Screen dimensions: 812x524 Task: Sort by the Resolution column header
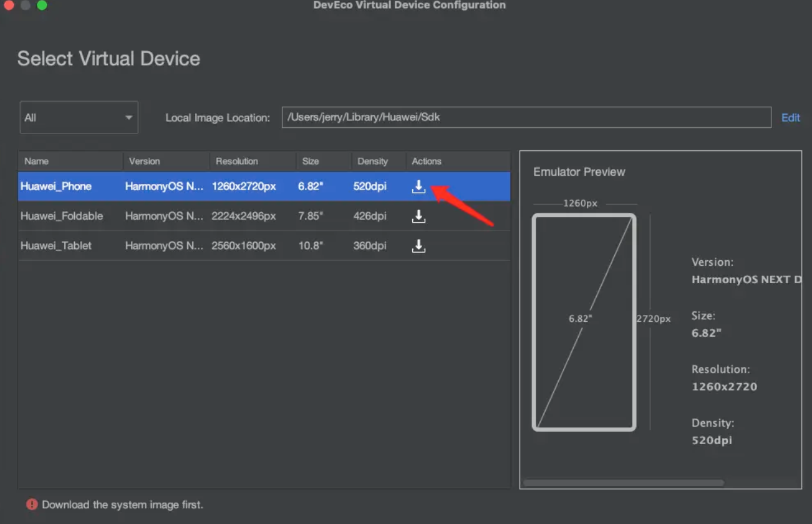tap(253, 161)
